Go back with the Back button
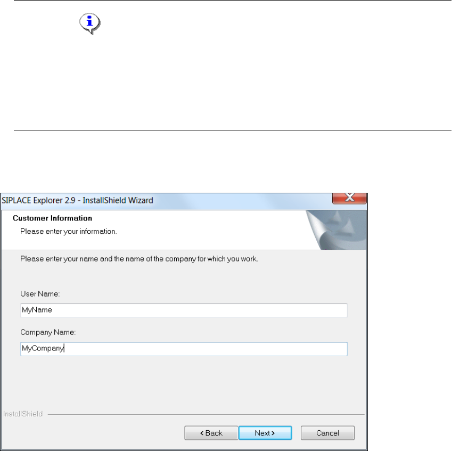Viewport: 476px width, 451px height. click(211, 433)
